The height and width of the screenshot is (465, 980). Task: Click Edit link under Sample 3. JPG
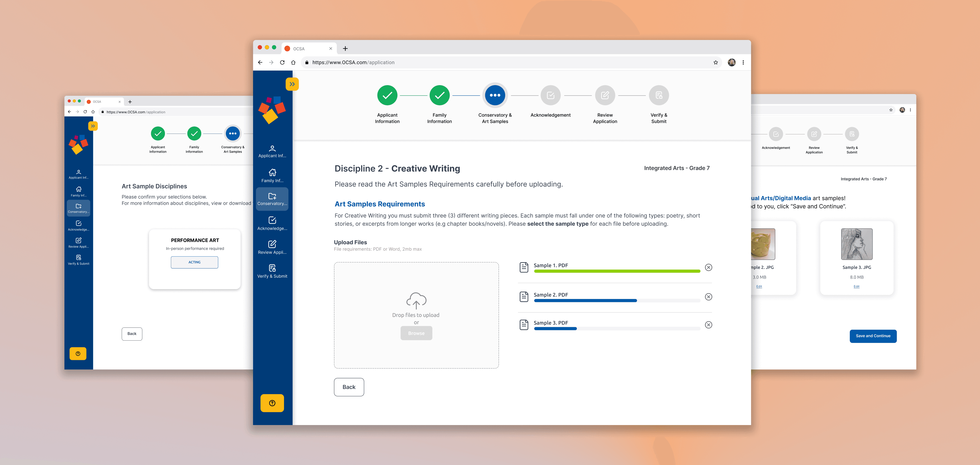click(856, 287)
